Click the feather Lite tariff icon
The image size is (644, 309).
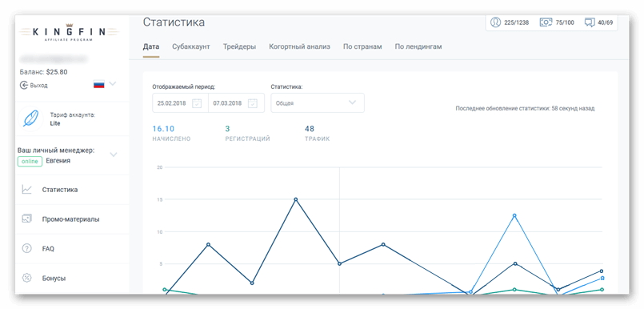click(x=30, y=118)
